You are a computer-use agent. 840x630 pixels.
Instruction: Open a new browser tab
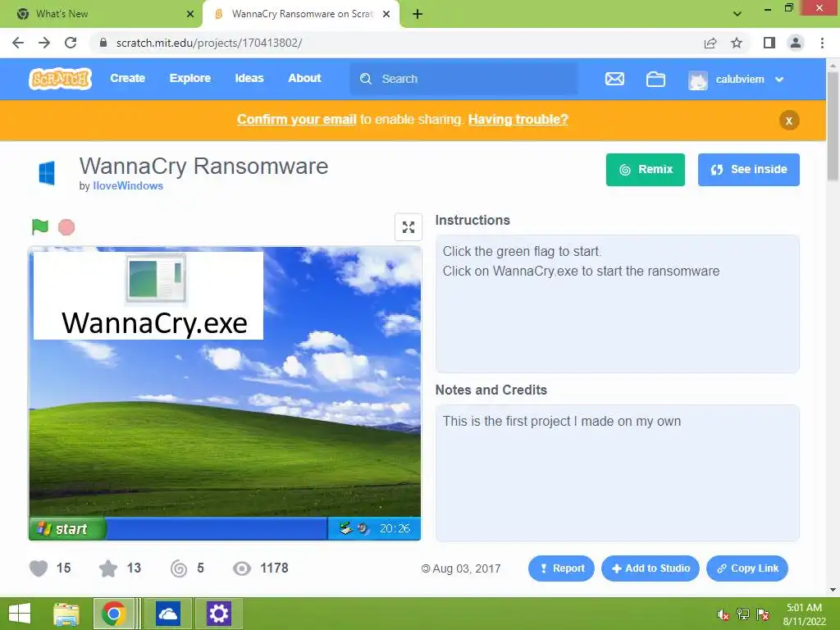coord(418,14)
